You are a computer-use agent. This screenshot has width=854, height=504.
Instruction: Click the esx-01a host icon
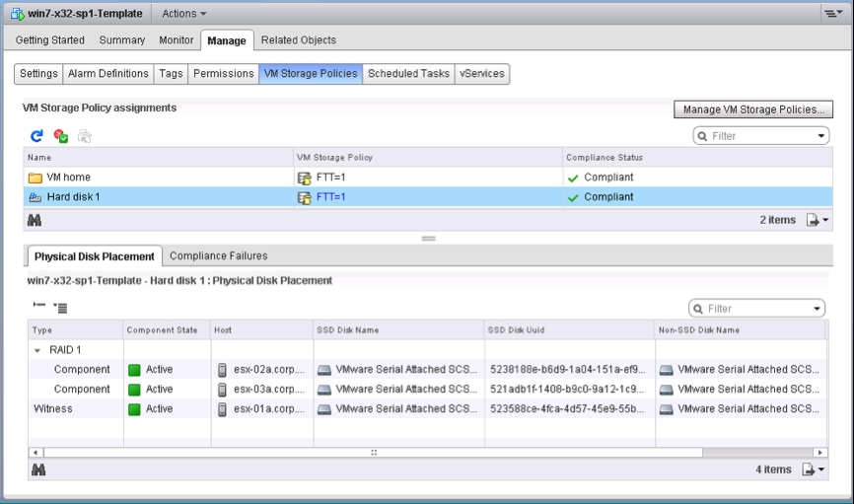222,409
